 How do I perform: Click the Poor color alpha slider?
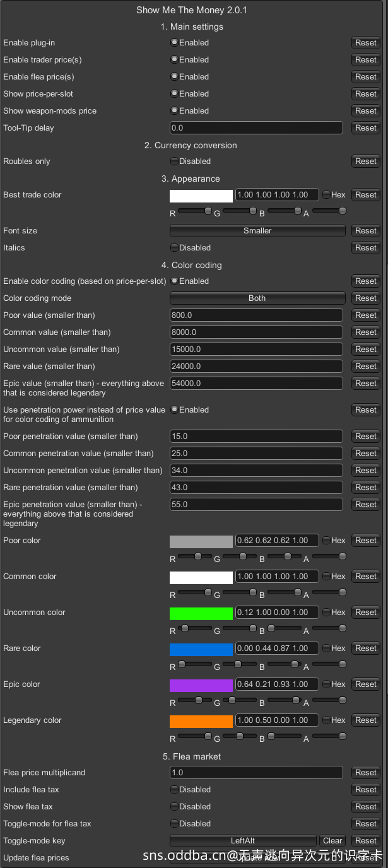[x=329, y=556]
